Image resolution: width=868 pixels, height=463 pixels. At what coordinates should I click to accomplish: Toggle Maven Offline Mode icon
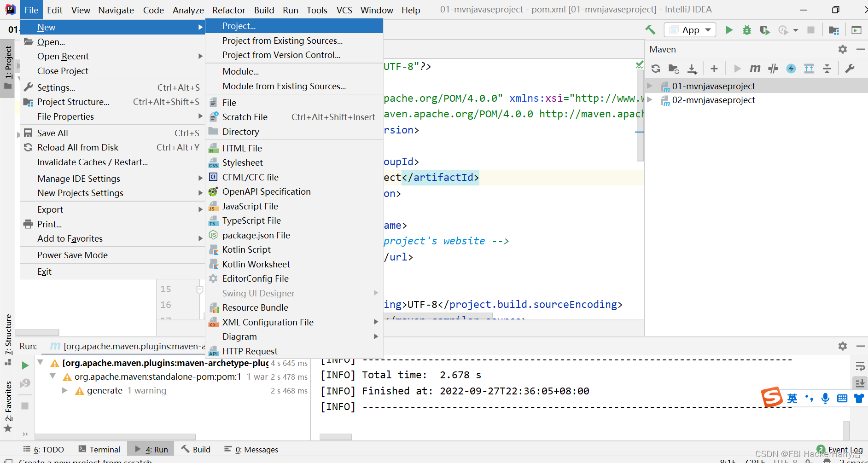pos(773,69)
